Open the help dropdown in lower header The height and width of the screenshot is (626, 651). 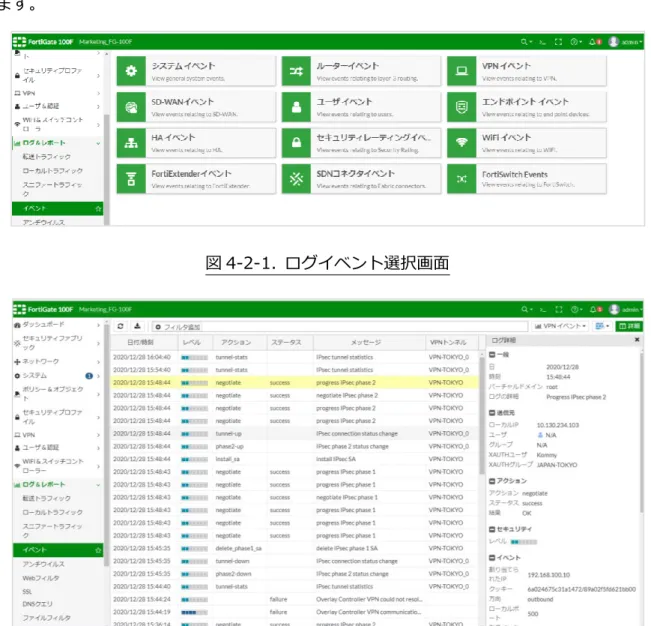[x=576, y=310]
